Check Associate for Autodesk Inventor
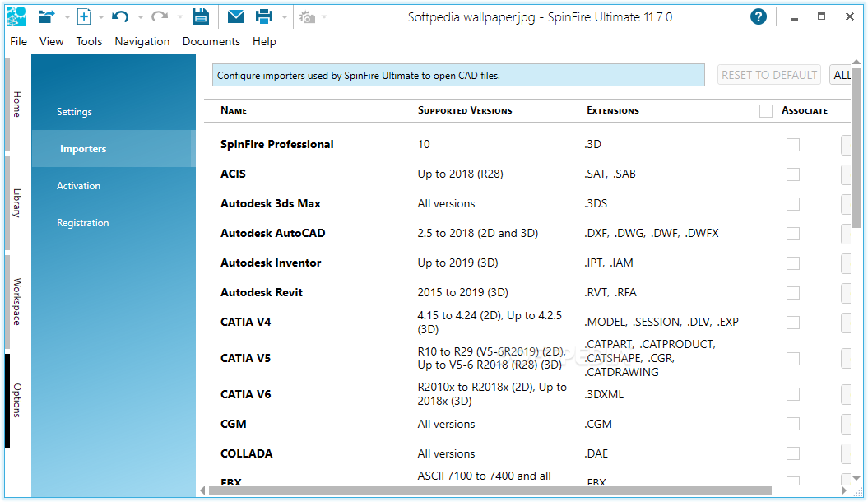Image resolution: width=868 pixels, height=502 pixels. point(792,263)
